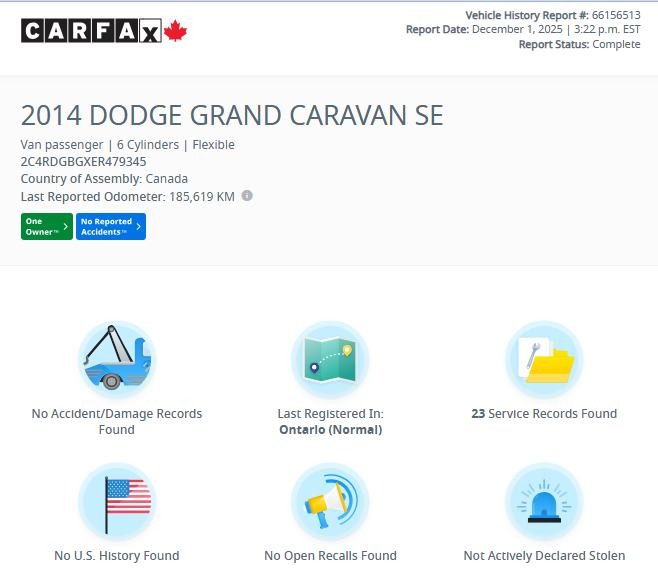The image size is (658, 581).
Task: Click the police siren stolen icon
Action: (544, 502)
